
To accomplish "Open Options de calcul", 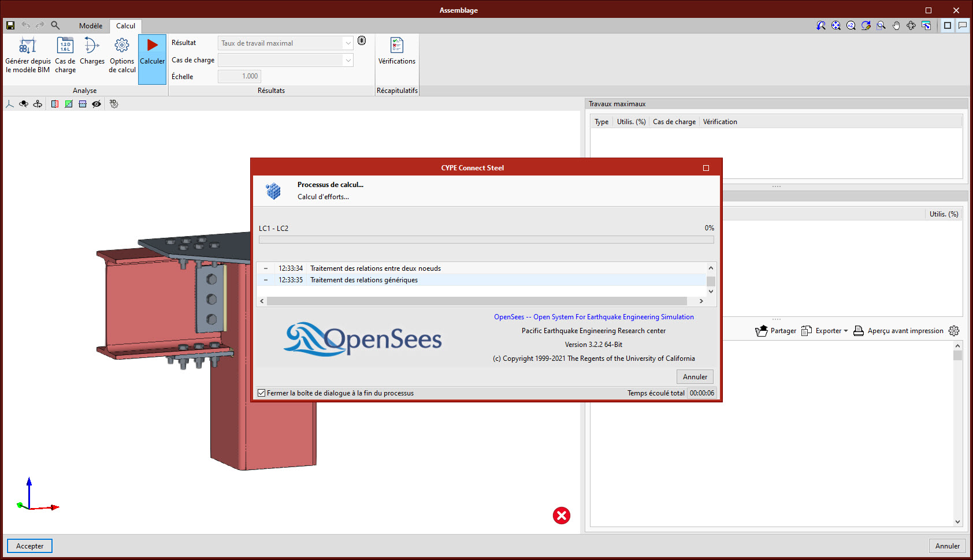I will pyautogui.click(x=122, y=55).
